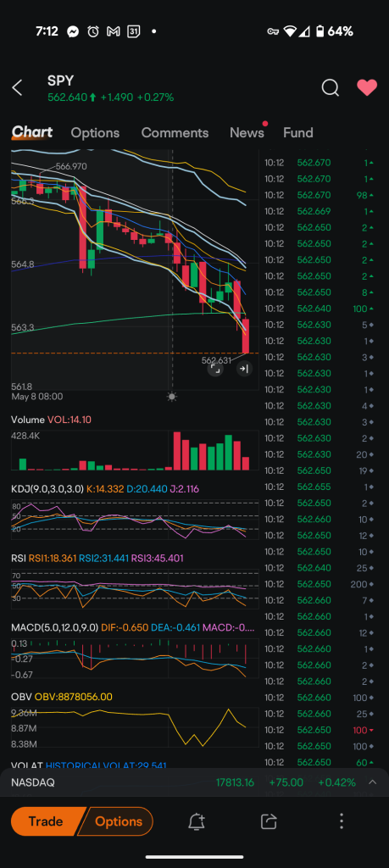Viewport: 389px width, 868px height.
Task: Tap the trade row with volume 200
Action: (x=320, y=584)
